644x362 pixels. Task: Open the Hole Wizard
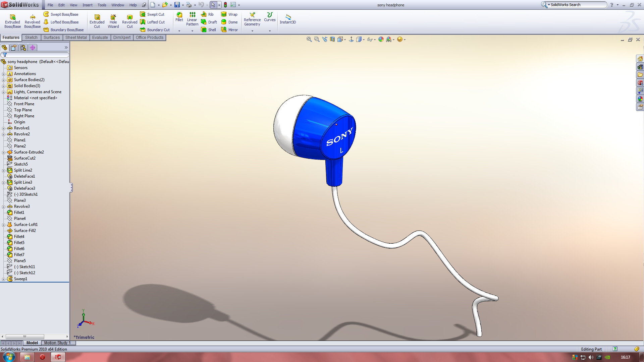(x=113, y=21)
